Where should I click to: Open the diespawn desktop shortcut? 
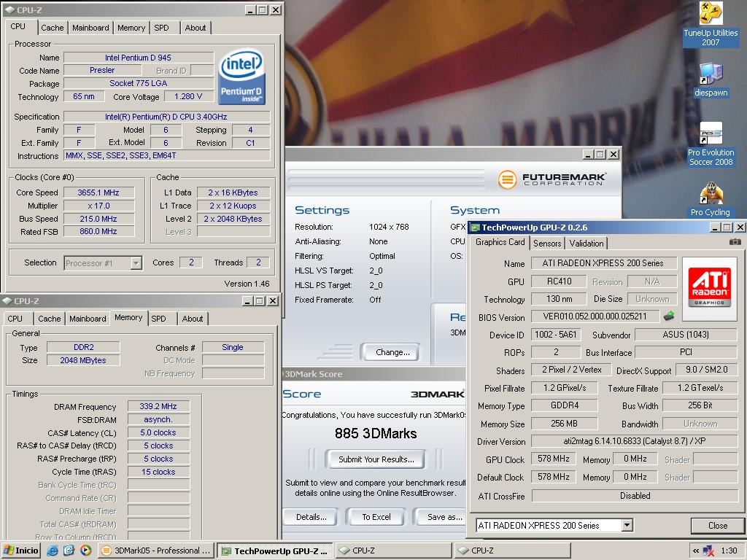click(711, 80)
